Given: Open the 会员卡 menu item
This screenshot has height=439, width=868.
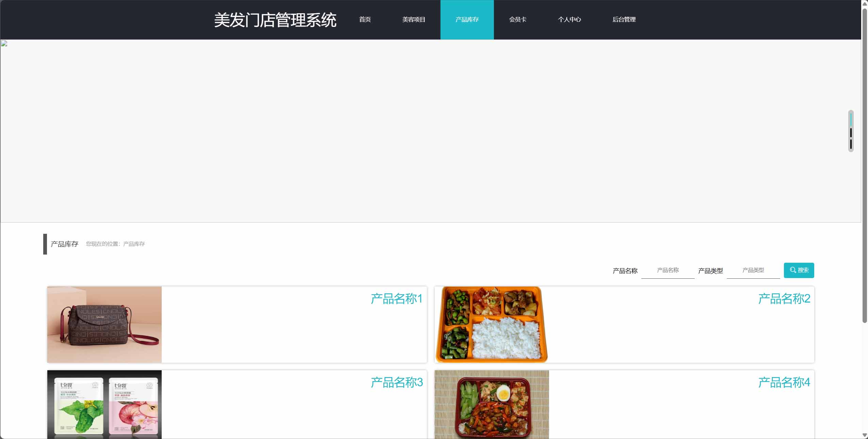Looking at the screenshot, I should [518, 20].
